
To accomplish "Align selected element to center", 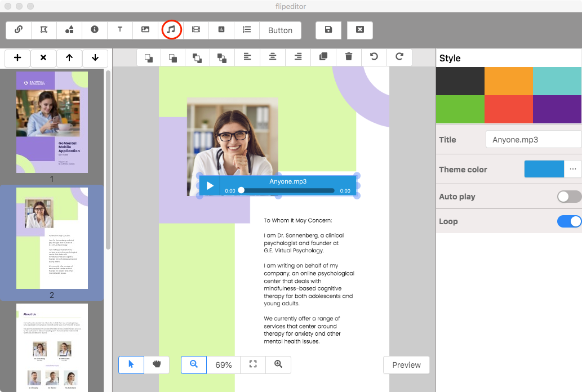I will (273, 57).
